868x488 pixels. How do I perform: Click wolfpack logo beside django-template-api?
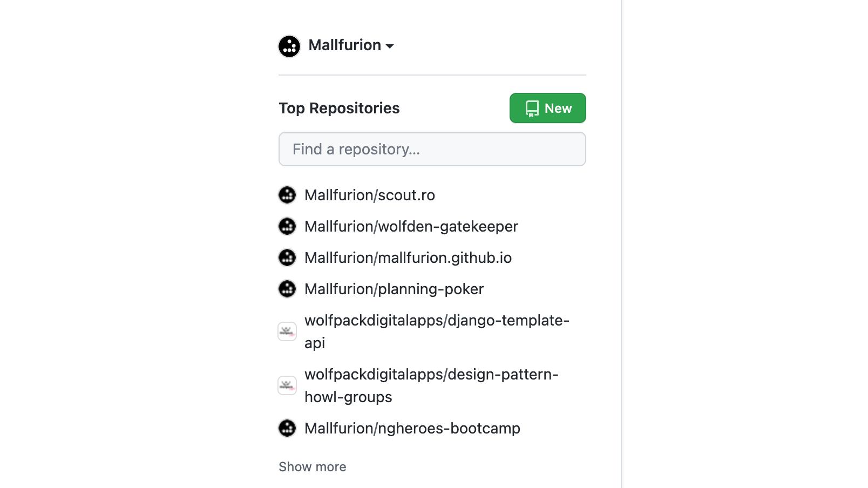(287, 331)
